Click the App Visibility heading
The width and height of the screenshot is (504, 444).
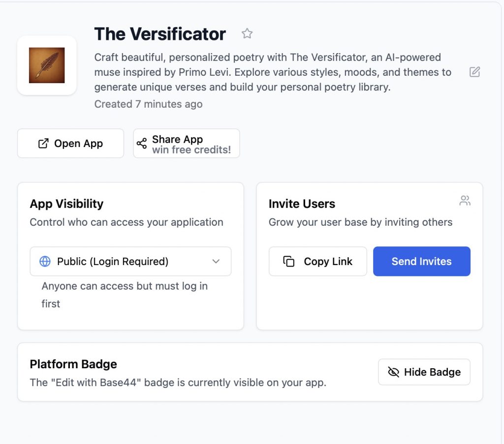66,204
